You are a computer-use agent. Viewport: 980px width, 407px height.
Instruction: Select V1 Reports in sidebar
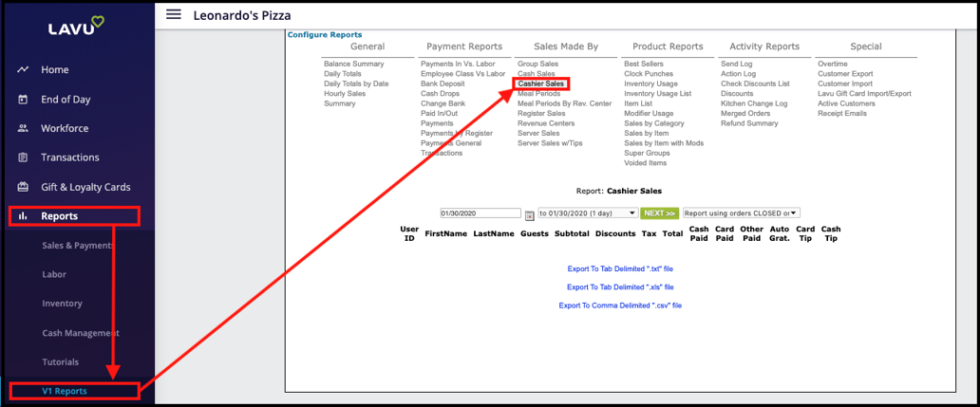tap(65, 391)
